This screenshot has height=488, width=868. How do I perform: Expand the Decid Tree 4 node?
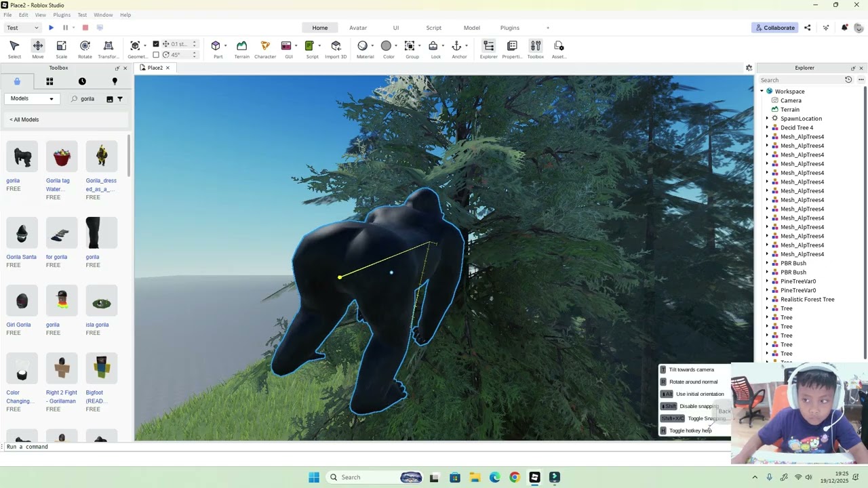coord(767,127)
